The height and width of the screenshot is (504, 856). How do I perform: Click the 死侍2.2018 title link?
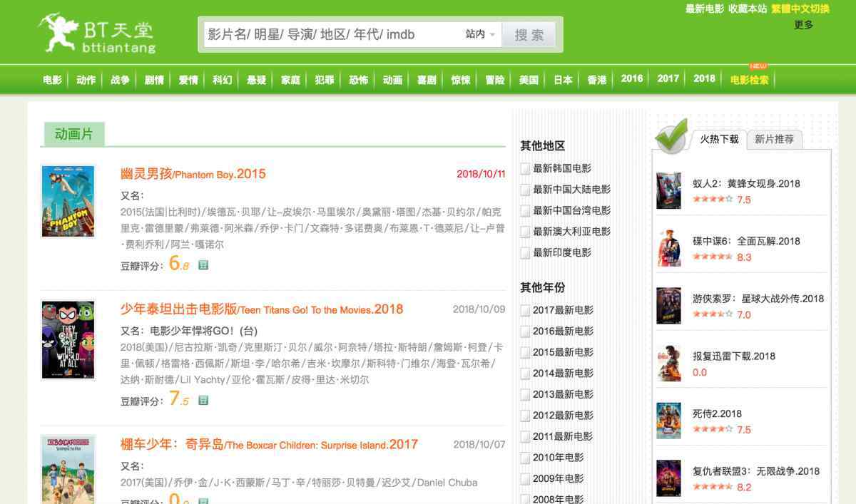[717, 413]
